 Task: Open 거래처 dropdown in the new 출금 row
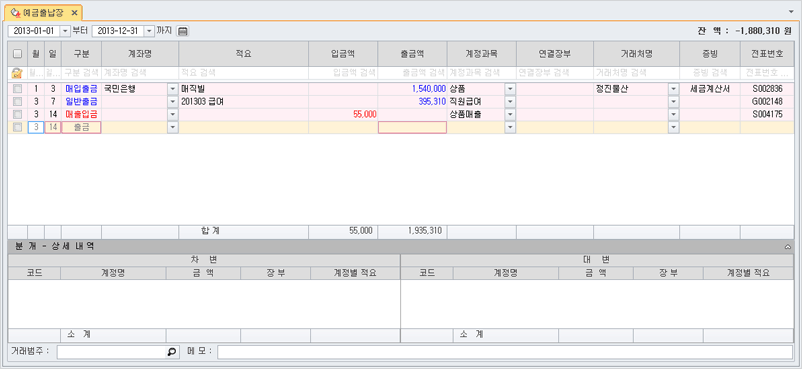(x=674, y=127)
